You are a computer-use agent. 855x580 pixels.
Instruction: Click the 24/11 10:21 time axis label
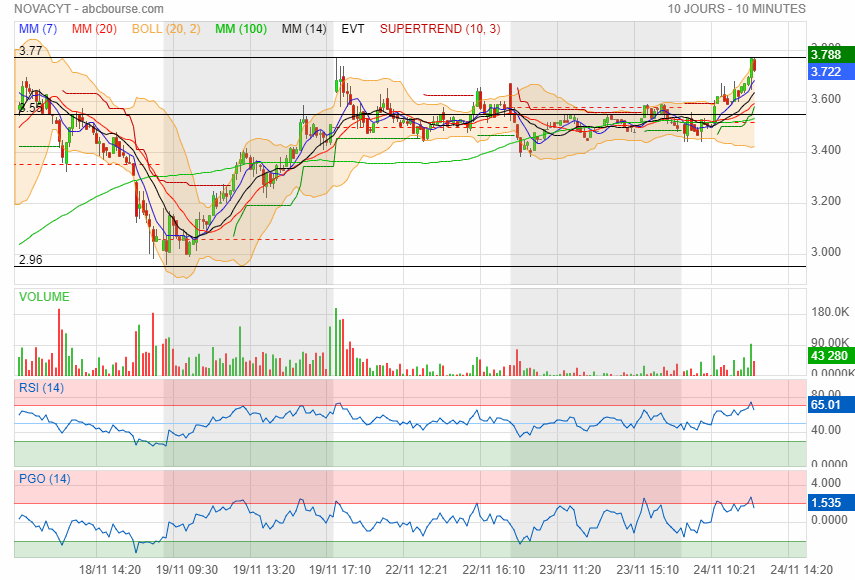(724, 570)
